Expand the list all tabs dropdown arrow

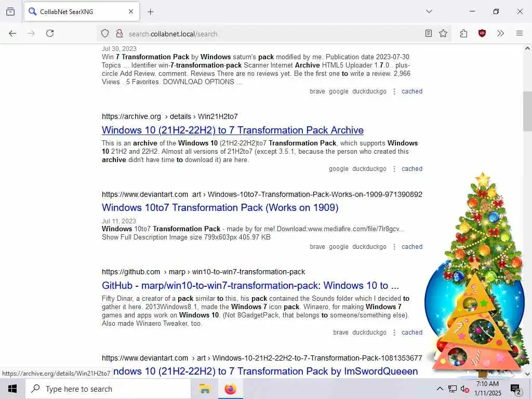[x=429, y=11]
